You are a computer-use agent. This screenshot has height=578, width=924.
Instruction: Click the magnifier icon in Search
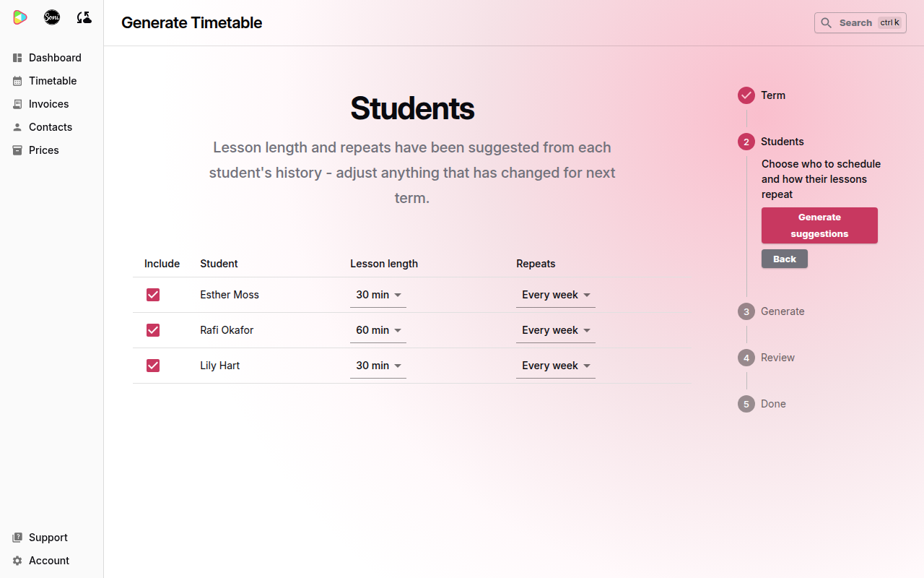click(x=827, y=23)
